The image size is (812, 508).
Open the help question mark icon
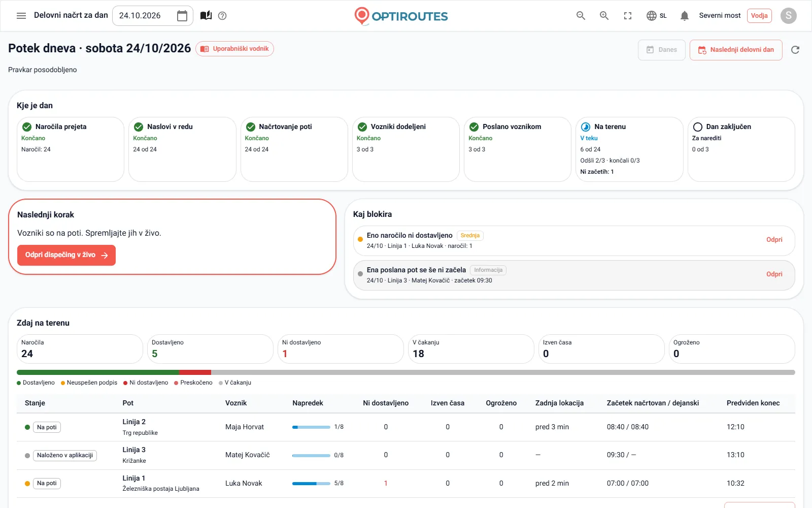pos(222,16)
